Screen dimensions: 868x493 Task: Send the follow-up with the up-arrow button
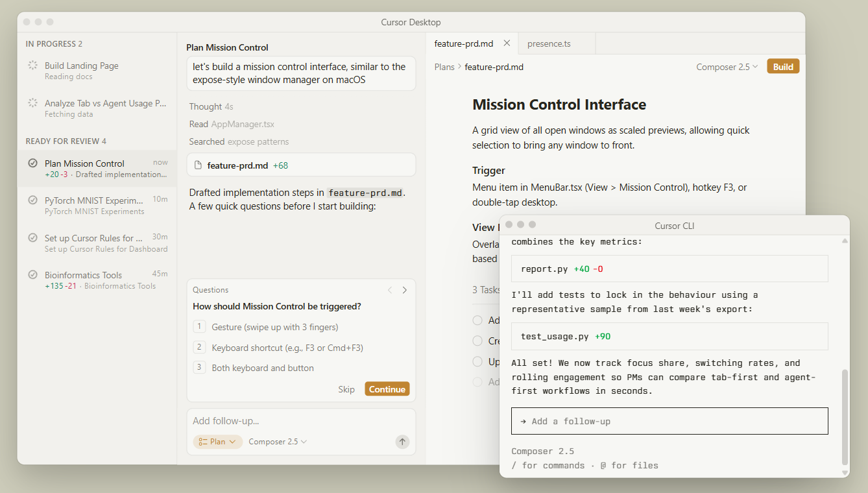402,442
